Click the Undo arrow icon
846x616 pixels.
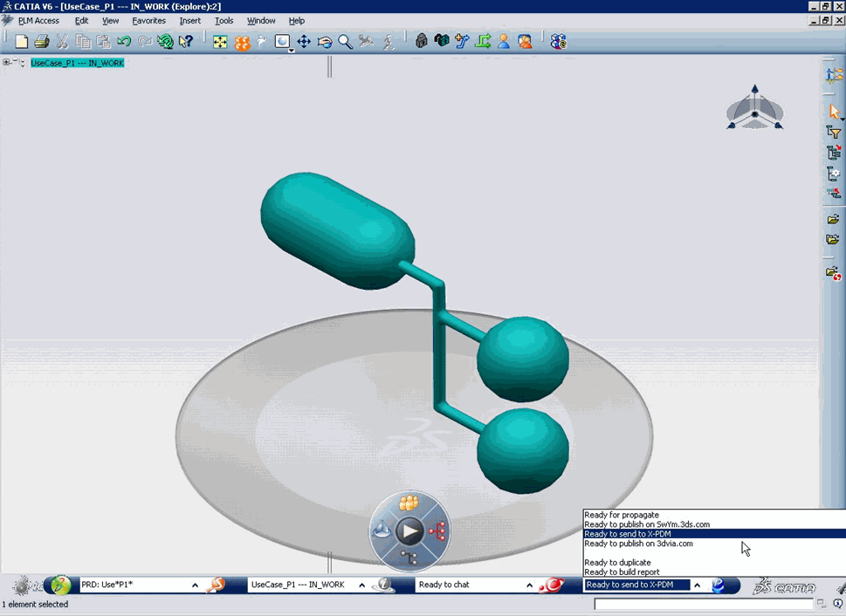124,42
